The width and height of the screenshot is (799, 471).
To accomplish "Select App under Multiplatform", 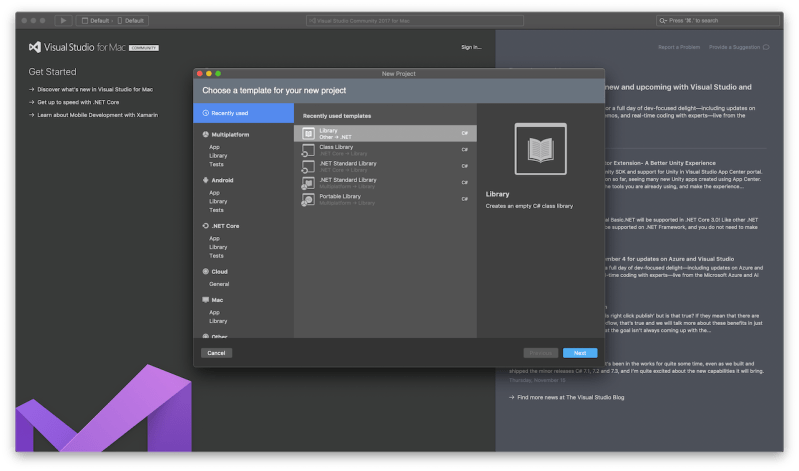I will 215,147.
